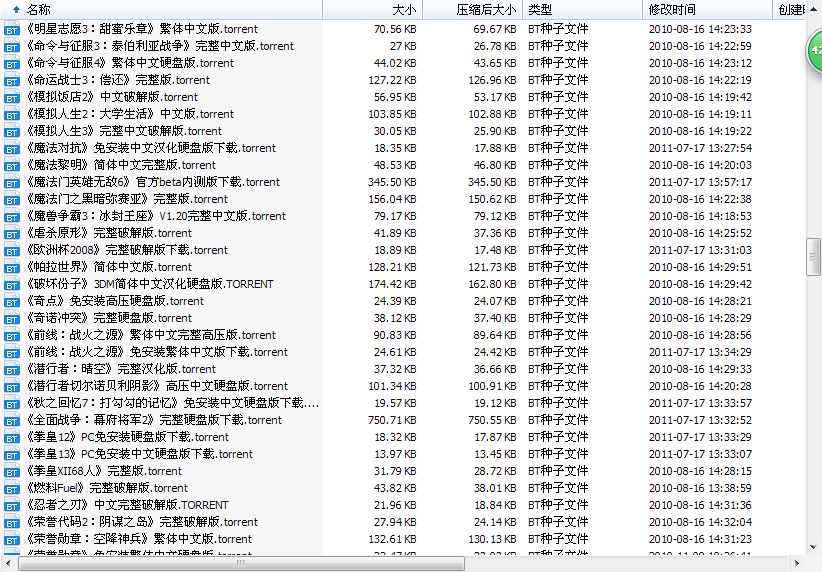Click BT icon of 《魔法门英雄无敌6》 row
Viewport: 822px width, 572px height.
[x=12, y=182]
